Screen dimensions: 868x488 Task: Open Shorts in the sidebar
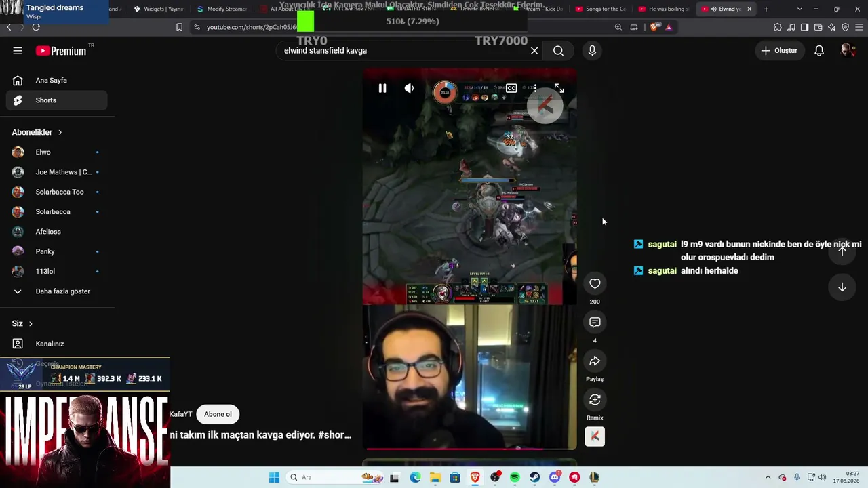point(57,100)
